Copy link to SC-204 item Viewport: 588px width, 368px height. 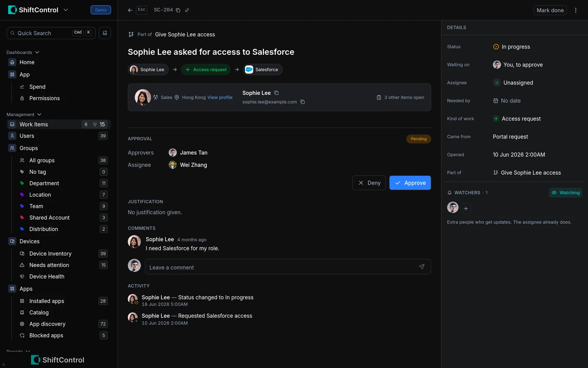point(187,10)
